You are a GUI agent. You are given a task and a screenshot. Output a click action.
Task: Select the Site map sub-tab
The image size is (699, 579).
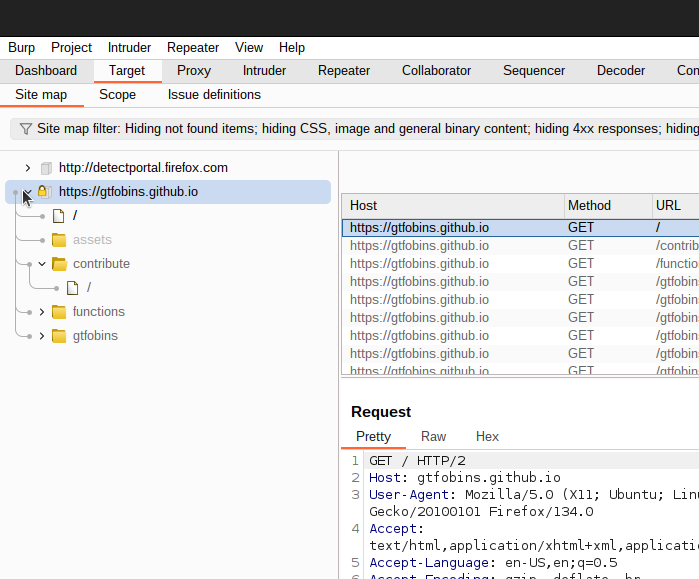pyautogui.click(x=41, y=95)
